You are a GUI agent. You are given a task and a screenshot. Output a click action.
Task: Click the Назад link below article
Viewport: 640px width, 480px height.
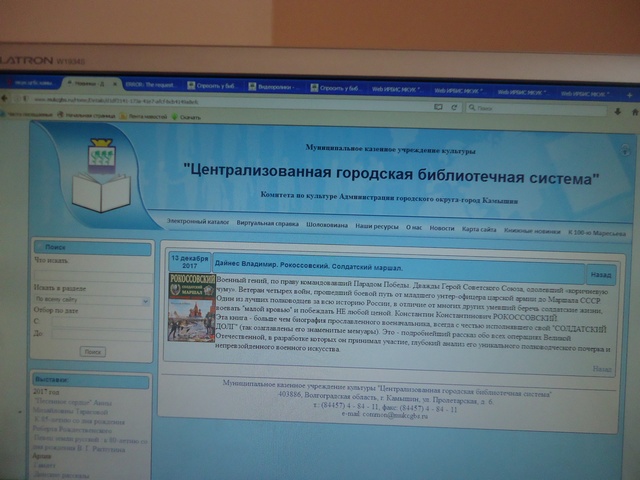click(602, 369)
